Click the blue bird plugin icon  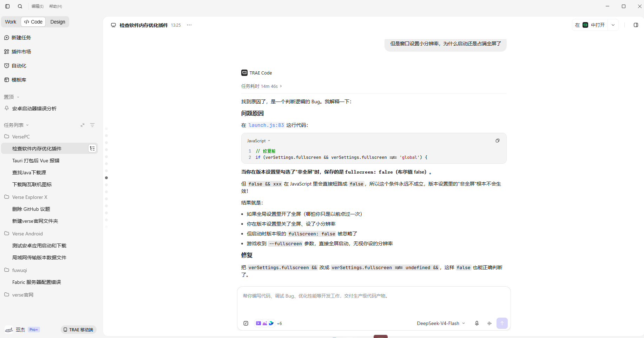pos(271,323)
